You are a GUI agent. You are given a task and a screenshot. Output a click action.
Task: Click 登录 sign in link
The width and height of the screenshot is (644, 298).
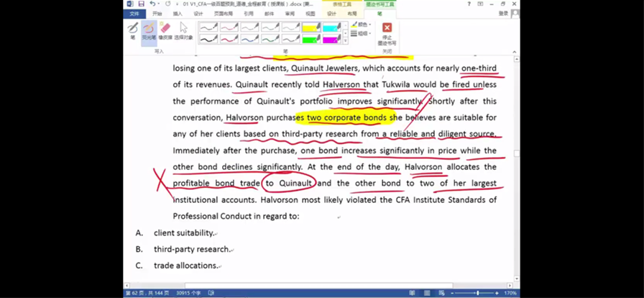(x=503, y=14)
